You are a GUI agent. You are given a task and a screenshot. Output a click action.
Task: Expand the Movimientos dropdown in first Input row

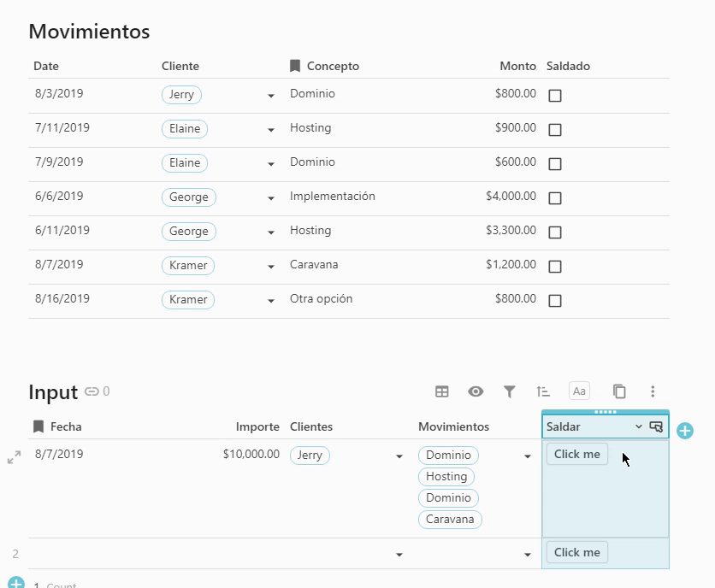coord(528,456)
